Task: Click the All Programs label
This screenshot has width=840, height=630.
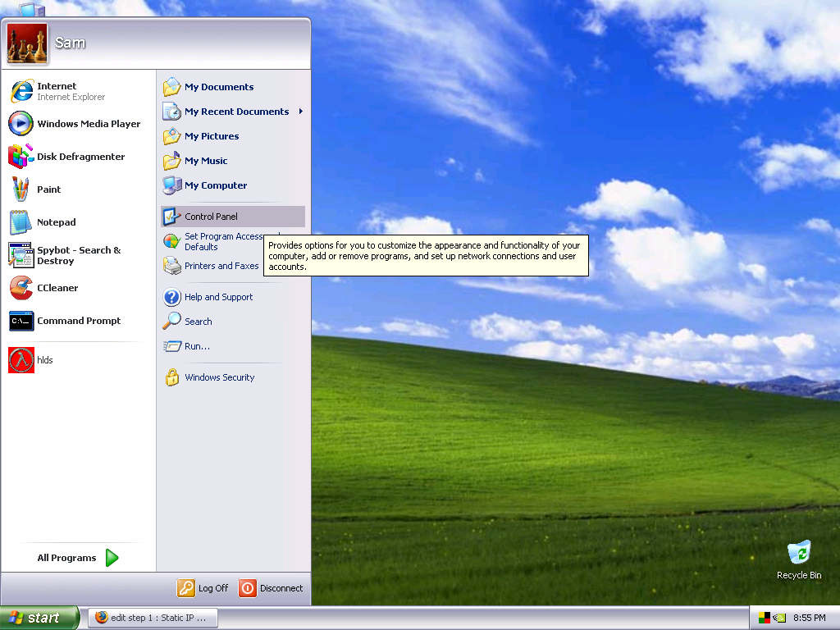Action: click(x=67, y=558)
